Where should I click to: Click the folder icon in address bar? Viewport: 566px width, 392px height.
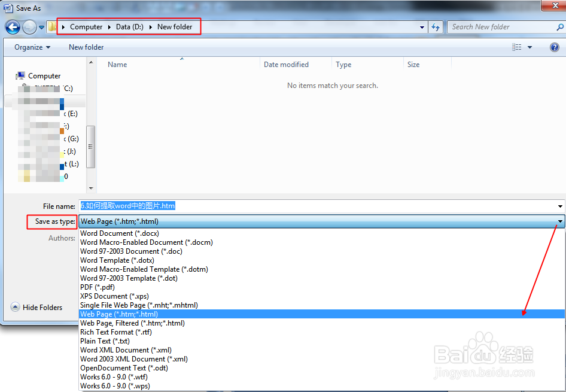tap(52, 27)
